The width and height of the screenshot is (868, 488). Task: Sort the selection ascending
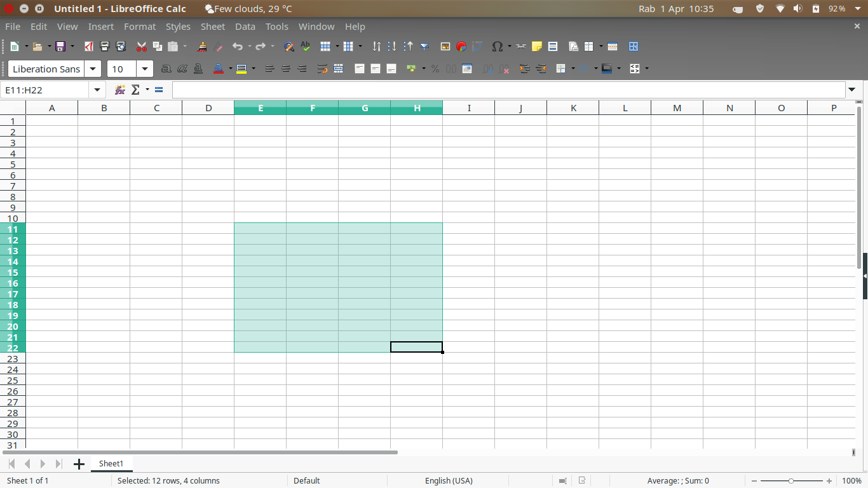392,46
